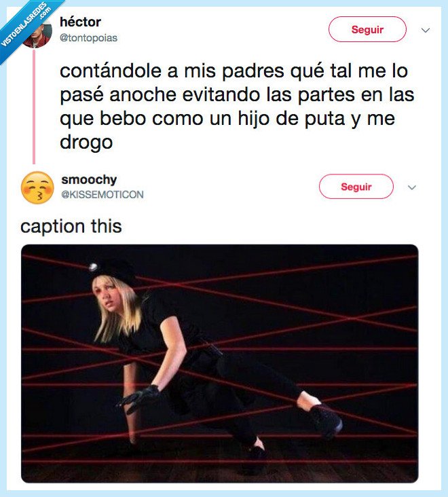Image resolution: width=448 pixels, height=497 pixels.
Task: Open the laser maze photo
Action: pyautogui.click(x=219, y=363)
